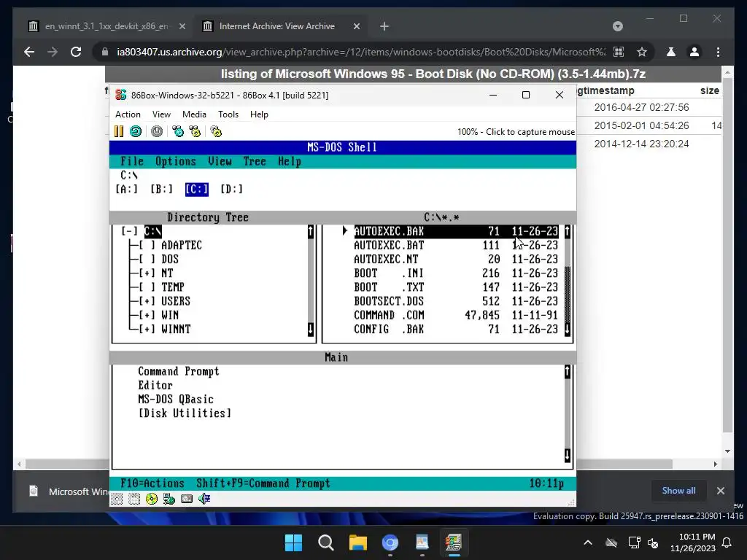Select ADAPTEC directory in tree

click(x=182, y=245)
